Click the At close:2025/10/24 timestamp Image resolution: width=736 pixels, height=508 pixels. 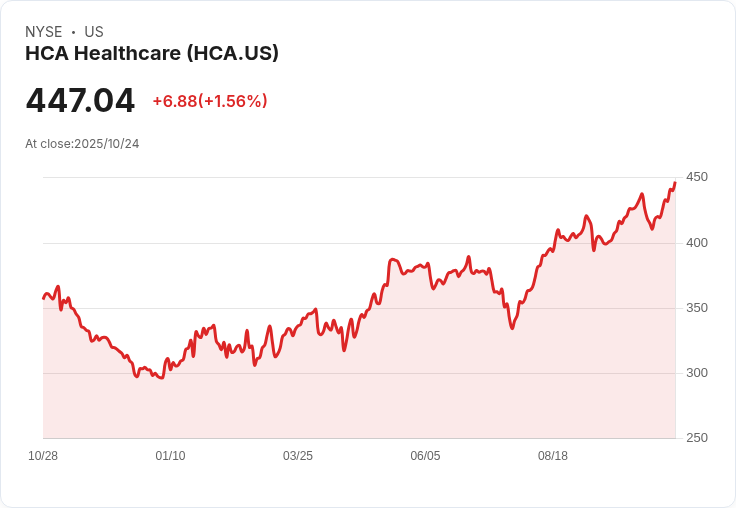tap(82, 144)
